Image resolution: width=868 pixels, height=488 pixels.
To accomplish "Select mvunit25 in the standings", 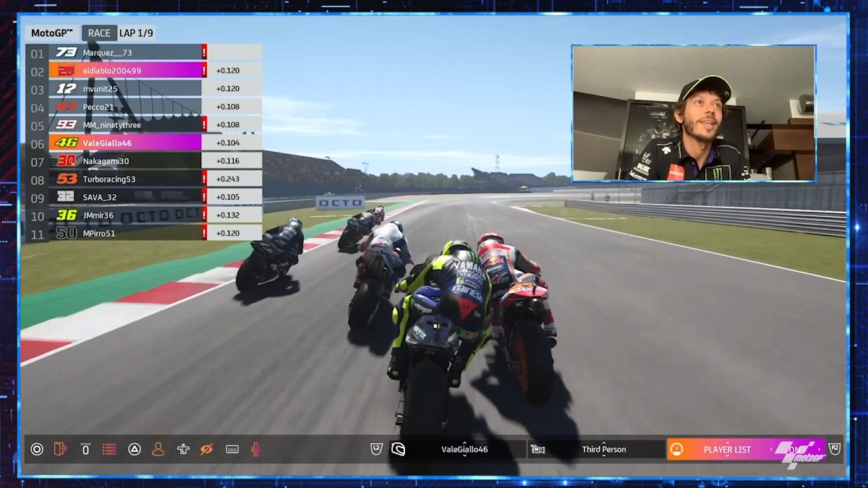I will click(144, 88).
